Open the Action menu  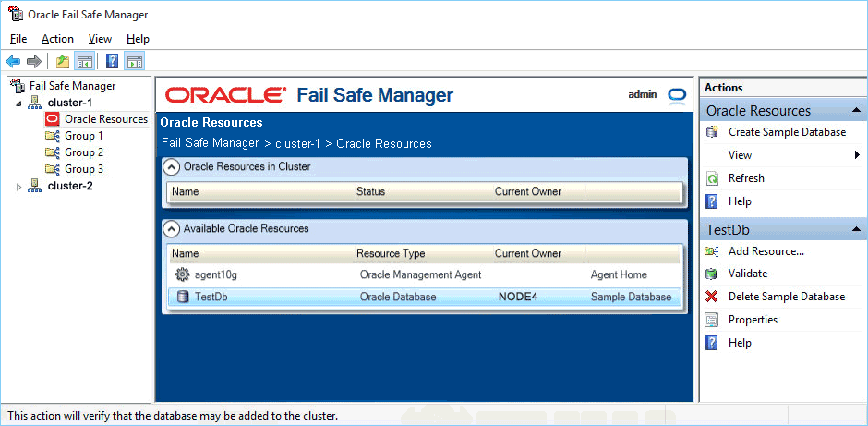click(57, 39)
